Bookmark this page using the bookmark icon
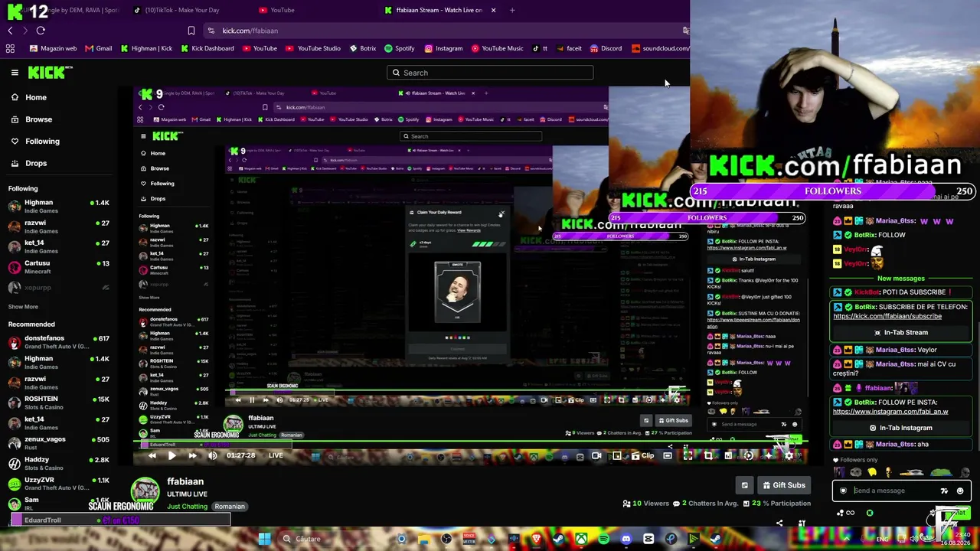 [191, 31]
